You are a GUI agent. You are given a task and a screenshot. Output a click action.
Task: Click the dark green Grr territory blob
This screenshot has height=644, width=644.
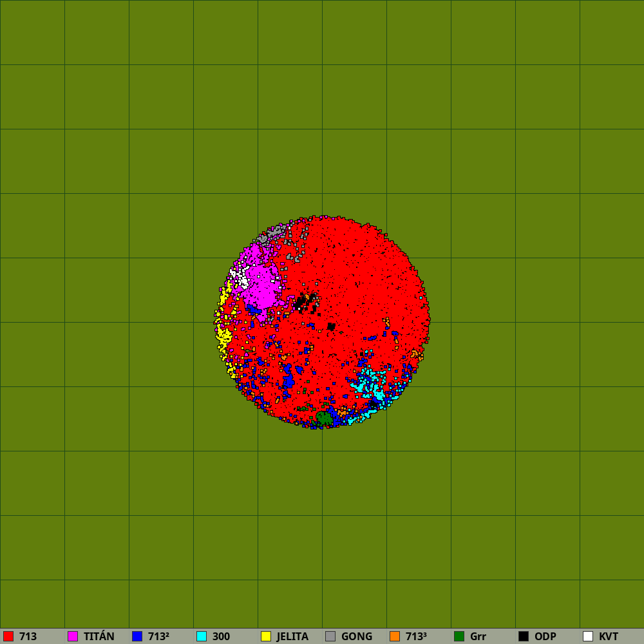(x=324, y=418)
